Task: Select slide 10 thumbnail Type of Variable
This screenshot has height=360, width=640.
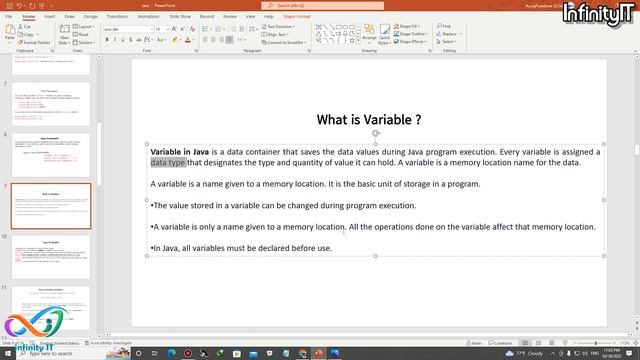Action: (51, 257)
